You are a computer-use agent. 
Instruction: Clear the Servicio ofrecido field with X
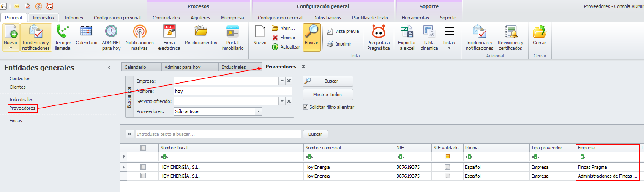[x=289, y=101]
